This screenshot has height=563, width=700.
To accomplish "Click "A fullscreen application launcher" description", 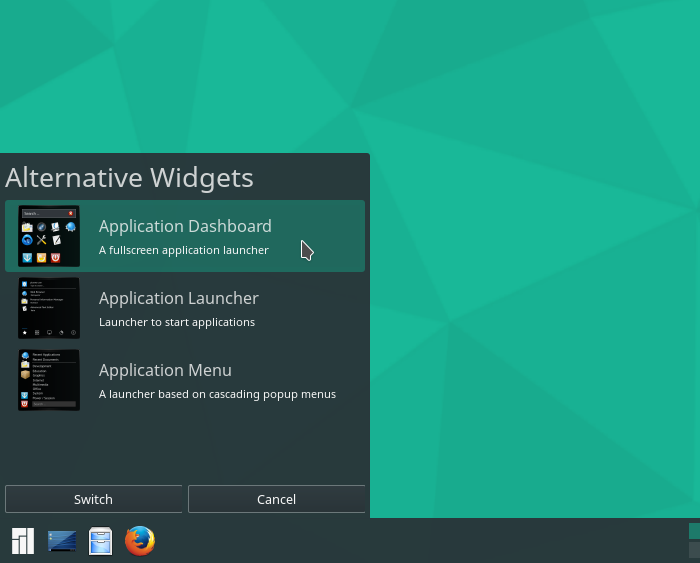I will point(183,250).
